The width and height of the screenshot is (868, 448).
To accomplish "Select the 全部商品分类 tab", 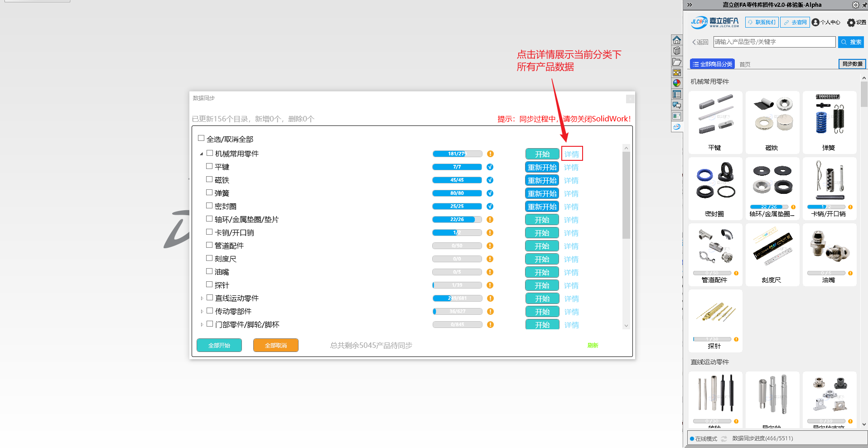I will pos(712,64).
